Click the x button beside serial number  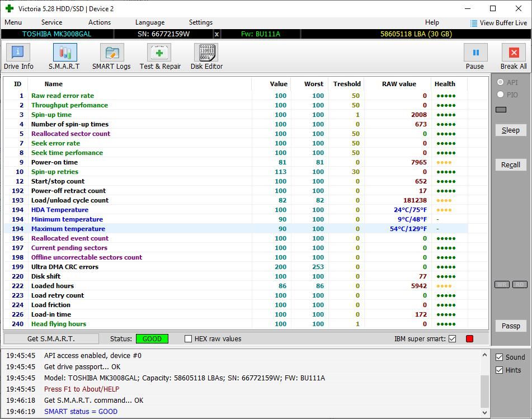click(x=216, y=34)
